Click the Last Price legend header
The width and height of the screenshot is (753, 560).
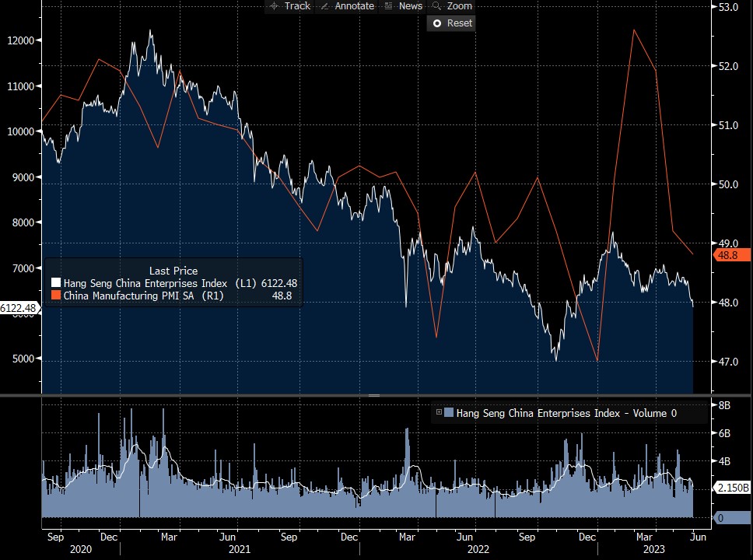coord(173,271)
